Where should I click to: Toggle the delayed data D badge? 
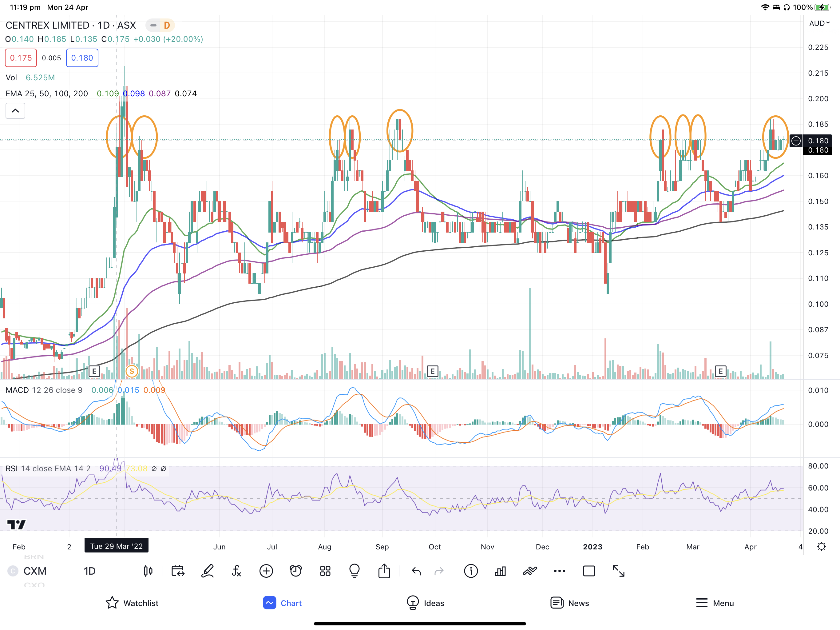(x=167, y=26)
